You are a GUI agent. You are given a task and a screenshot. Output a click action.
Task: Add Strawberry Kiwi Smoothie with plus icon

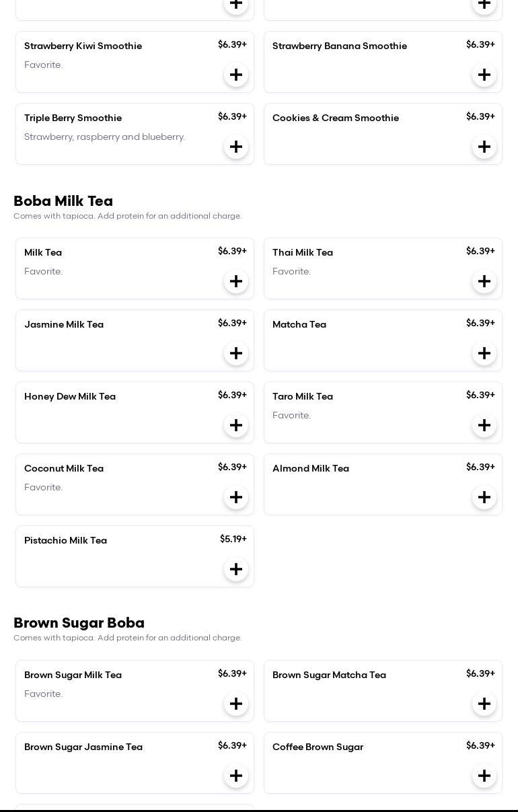[236, 75]
